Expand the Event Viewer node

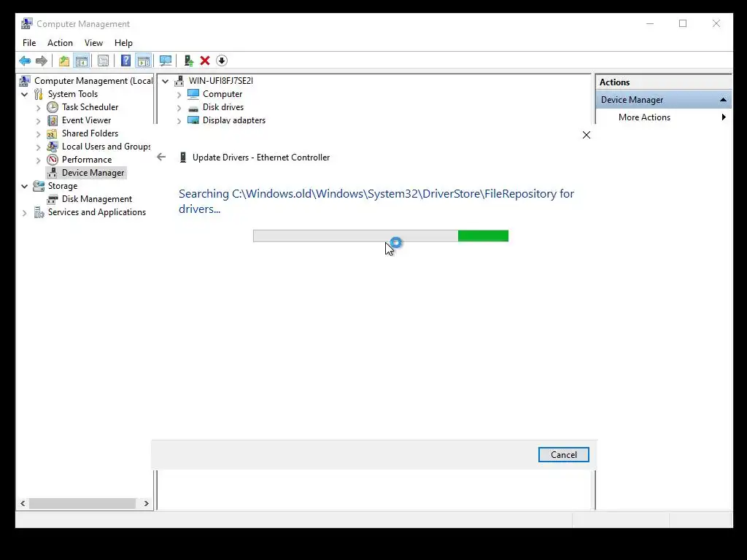coord(39,121)
